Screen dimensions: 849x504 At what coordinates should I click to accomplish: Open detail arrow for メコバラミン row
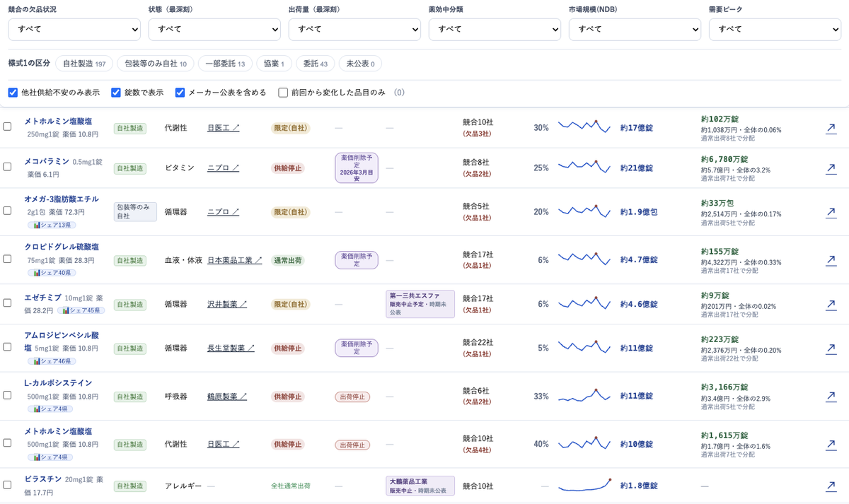831,168
